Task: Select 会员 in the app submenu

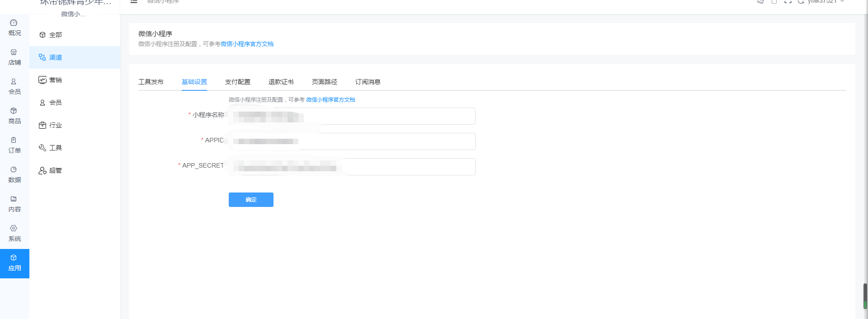Action: pyautogui.click(x=75, y=103)
